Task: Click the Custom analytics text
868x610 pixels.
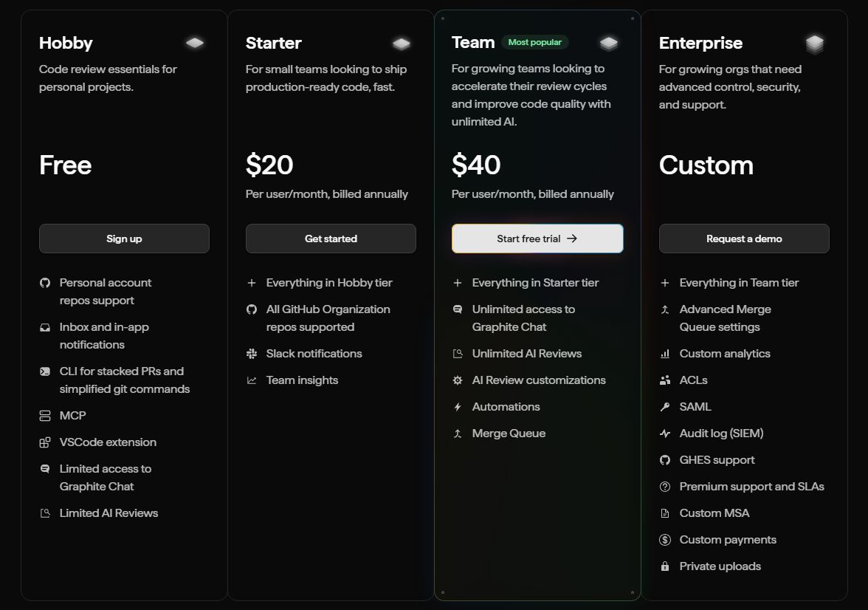Action: click(x=725, y=354)
